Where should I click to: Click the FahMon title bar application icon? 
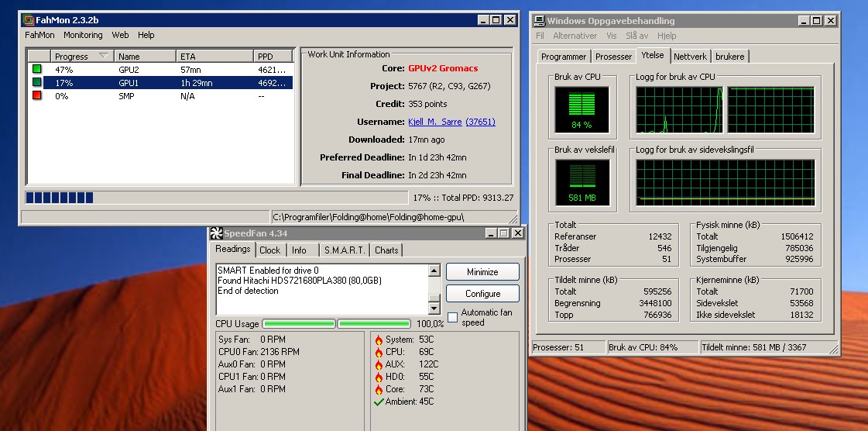[27, 20]
